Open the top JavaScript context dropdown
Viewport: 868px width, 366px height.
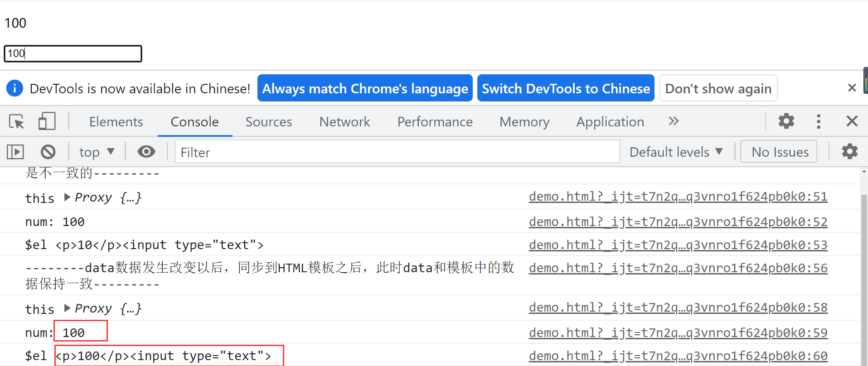click(97, 152)
